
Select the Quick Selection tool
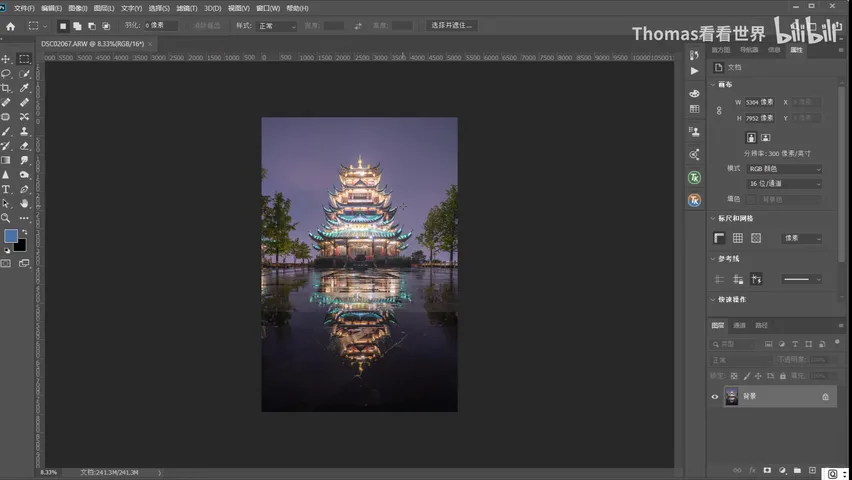tap(24, 73)
